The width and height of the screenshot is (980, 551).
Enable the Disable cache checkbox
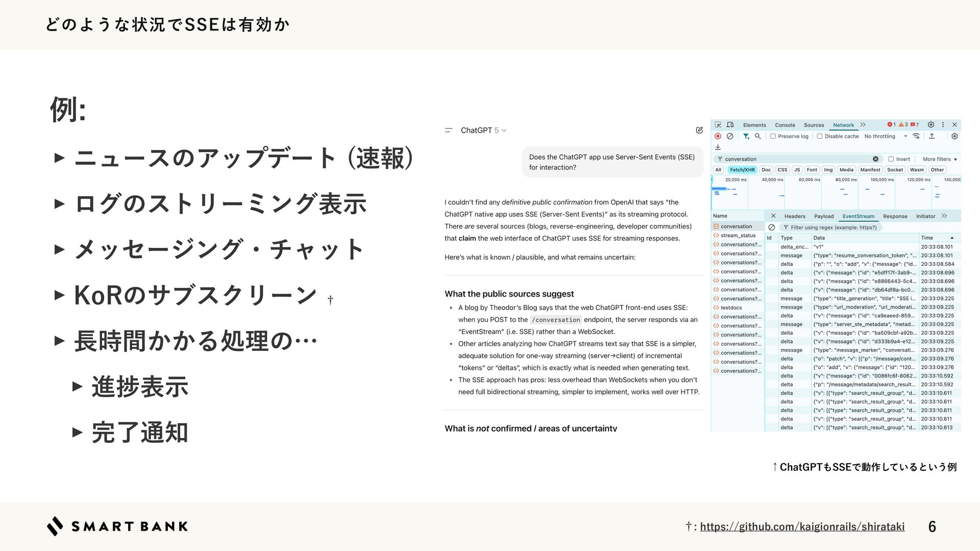tap(819, 136)
